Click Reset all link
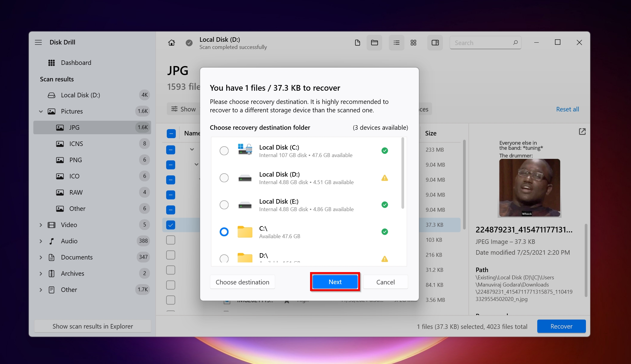The height and width of the screenshot is (364, 631). [x=567, y=109]
